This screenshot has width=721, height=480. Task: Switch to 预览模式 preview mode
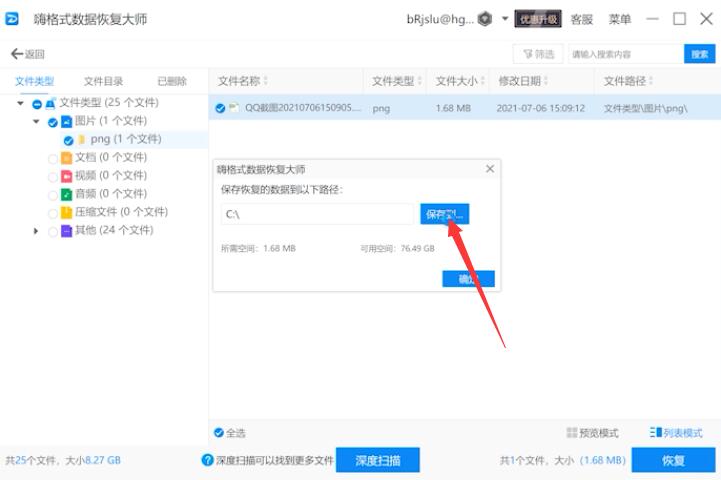[x=592, y=433]
